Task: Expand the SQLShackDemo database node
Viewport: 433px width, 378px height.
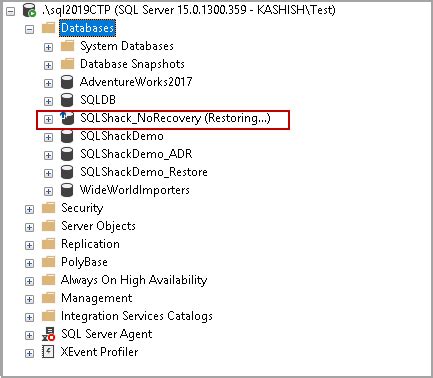Action: click(48, 137)
